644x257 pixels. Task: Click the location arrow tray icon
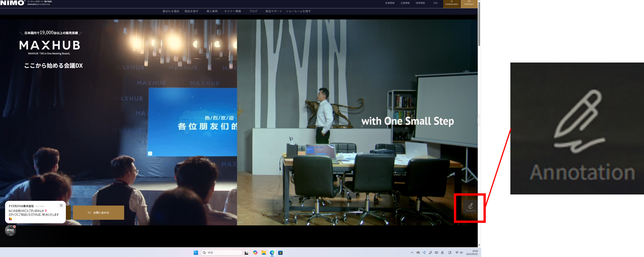tap(424, 253)
